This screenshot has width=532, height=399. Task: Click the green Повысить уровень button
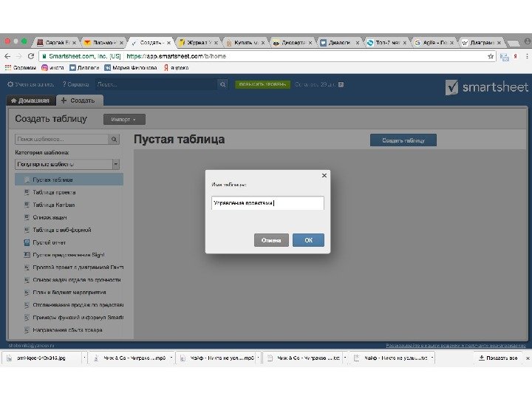262,84
